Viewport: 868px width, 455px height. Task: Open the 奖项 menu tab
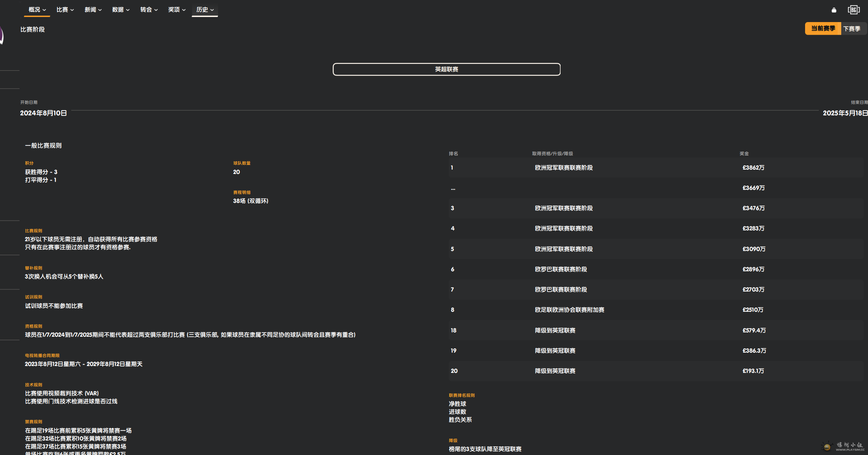point(177,10)
